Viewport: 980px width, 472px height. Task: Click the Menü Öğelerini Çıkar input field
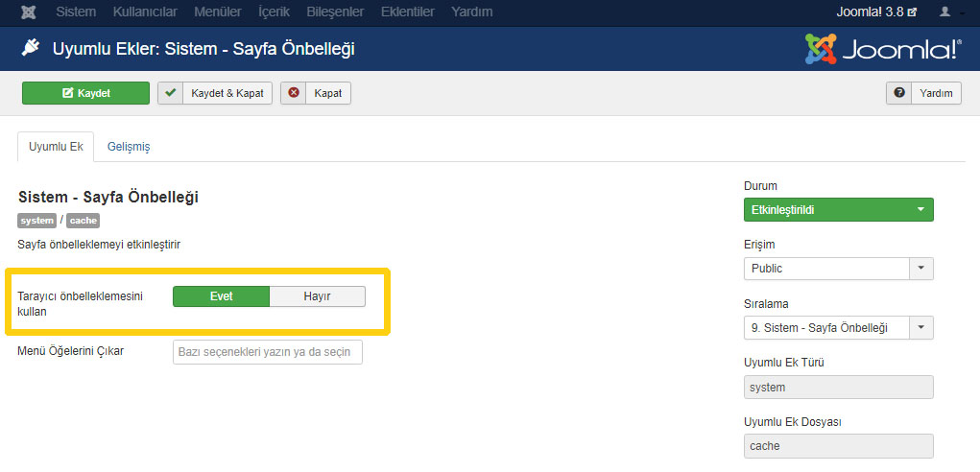tap(268, 352)
